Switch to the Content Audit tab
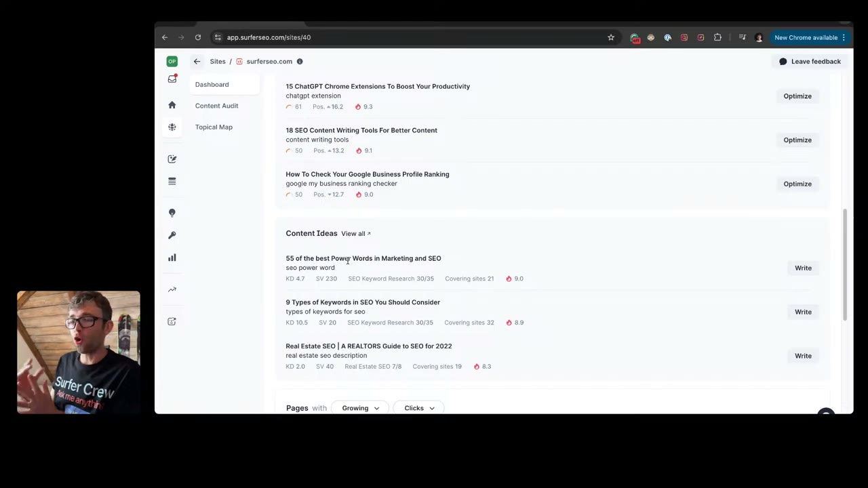The height and width of the screenshot is (488, 868). tap(217, 106)
